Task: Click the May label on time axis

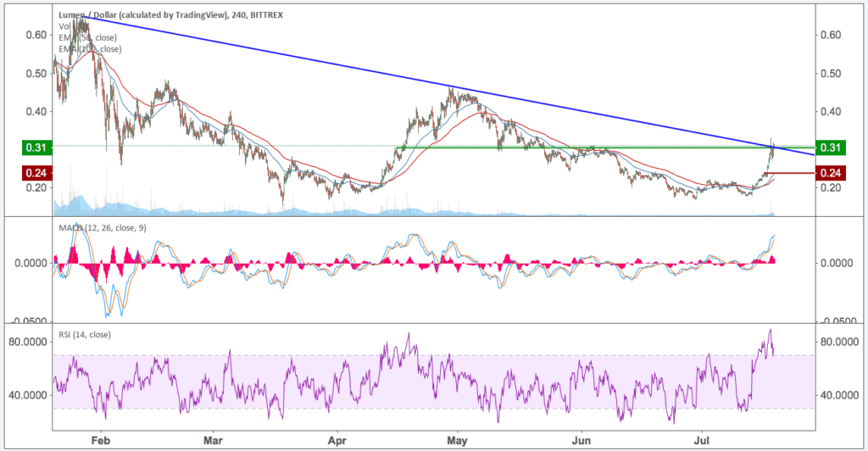Action: pos(457,441)
